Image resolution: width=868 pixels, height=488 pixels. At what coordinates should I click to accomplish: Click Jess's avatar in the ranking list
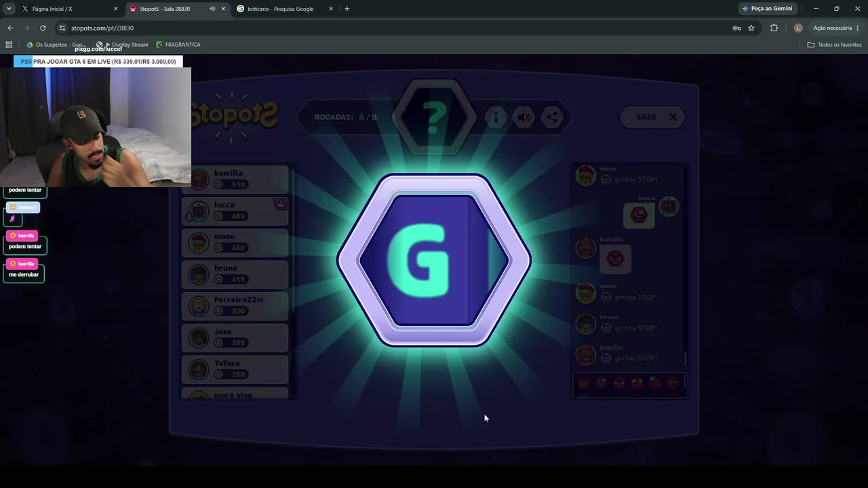[x=199, y=338]
